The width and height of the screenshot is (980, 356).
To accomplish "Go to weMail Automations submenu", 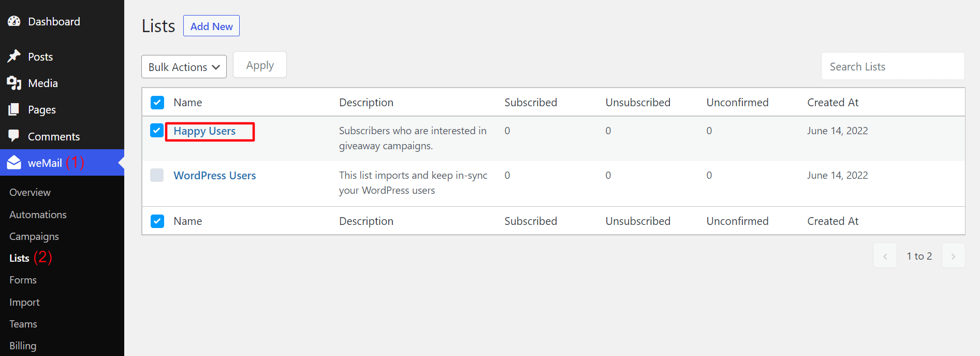I will click(x=38, y=215).
